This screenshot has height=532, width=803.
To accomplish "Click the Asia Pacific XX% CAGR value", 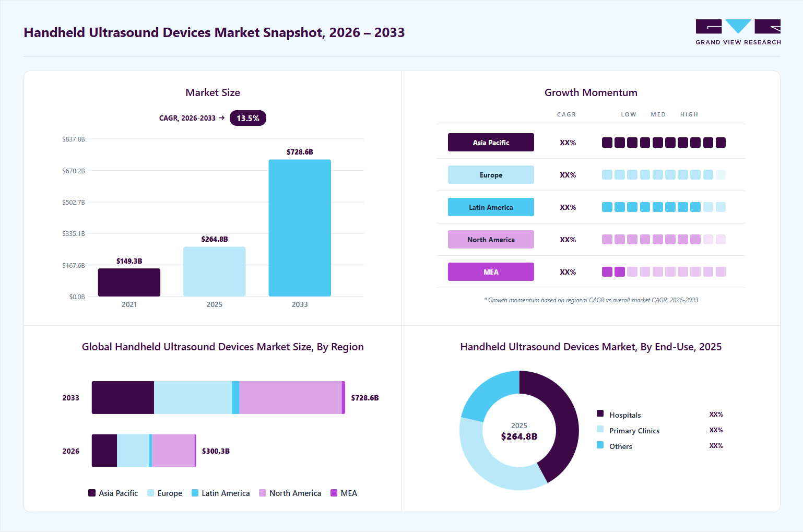I will (x=568, y=143).
